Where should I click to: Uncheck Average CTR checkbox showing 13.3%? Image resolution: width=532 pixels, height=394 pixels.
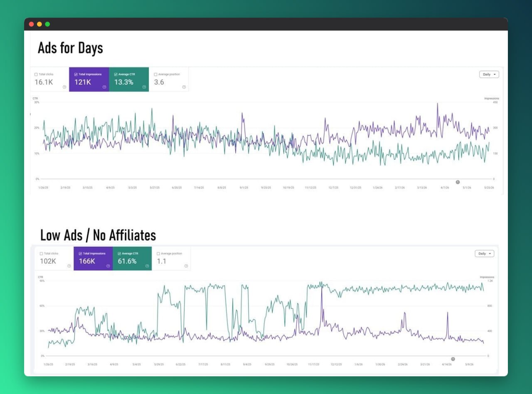(x=116, y=74)
